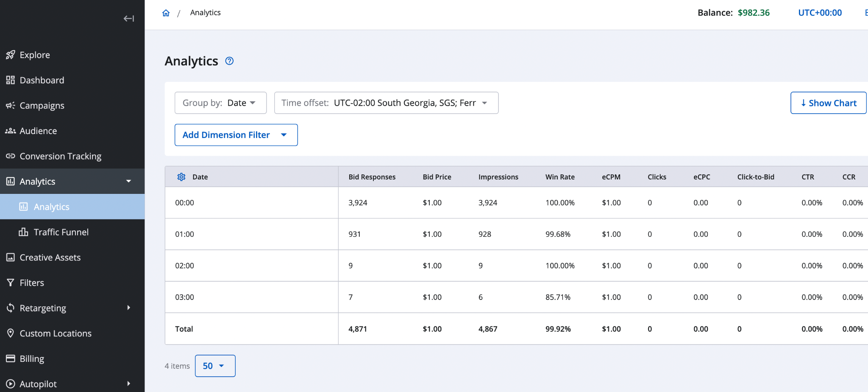Image resolution: width=868 pixels, height=392 pixels.
Task: Open the Group by Date dropdown
Action: 220,103
